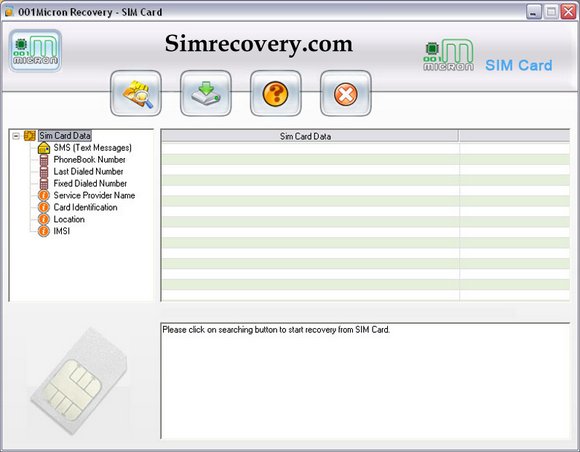Image resolution: width=580 pixels, height=452 pixels.
Task: Select the Sim Card Data root node
Action: pos(65,136)
